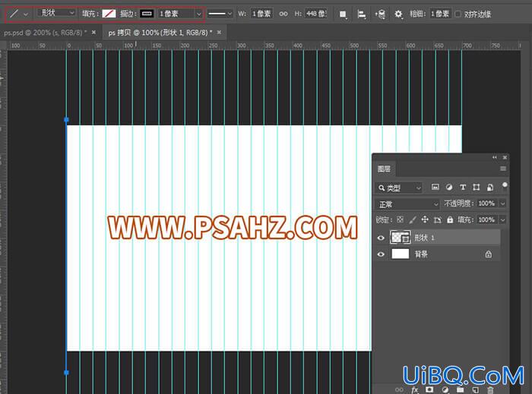The width and height of the screenshot is (532, 394).
Task: Click the 不透明度 100% value field
Action: (486, 203)
